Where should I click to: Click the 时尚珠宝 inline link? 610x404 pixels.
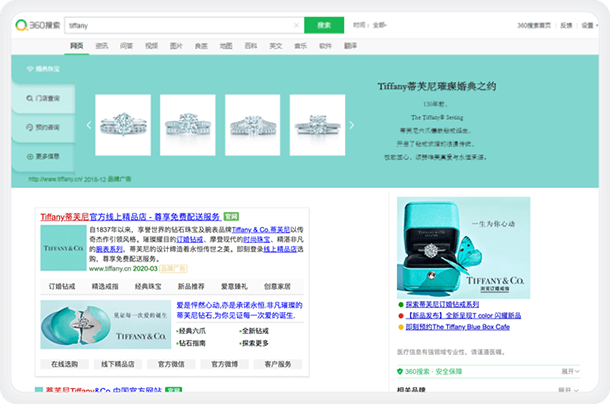[257, 239]
